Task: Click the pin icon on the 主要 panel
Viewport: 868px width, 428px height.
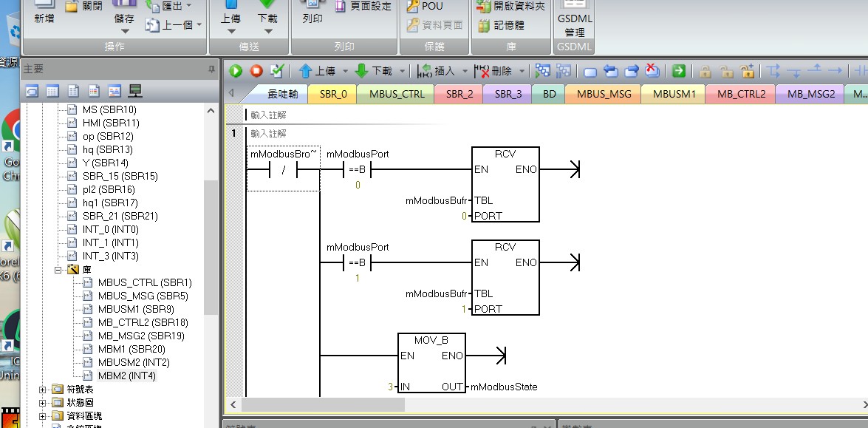Action: pyautogui.click(x=212, y=69)
